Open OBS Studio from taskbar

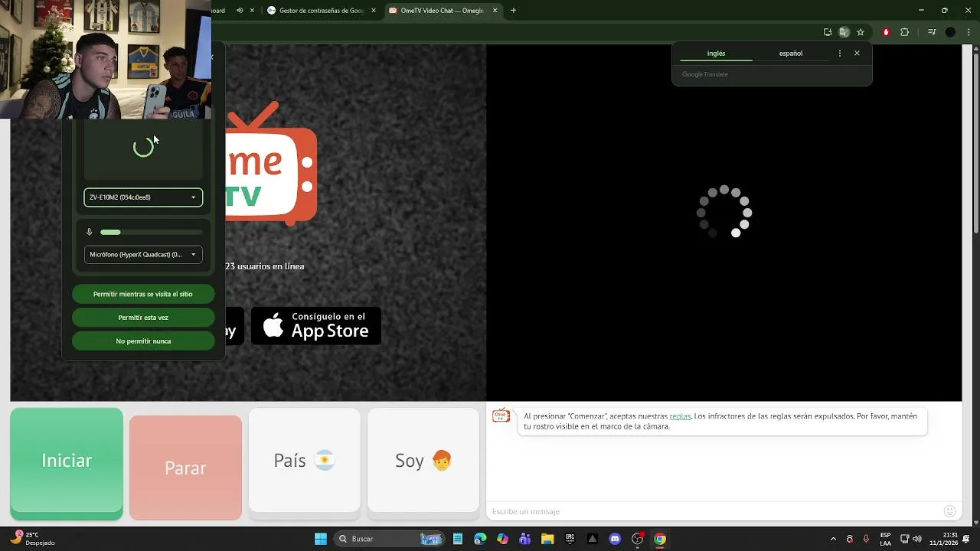click(637, 539)
